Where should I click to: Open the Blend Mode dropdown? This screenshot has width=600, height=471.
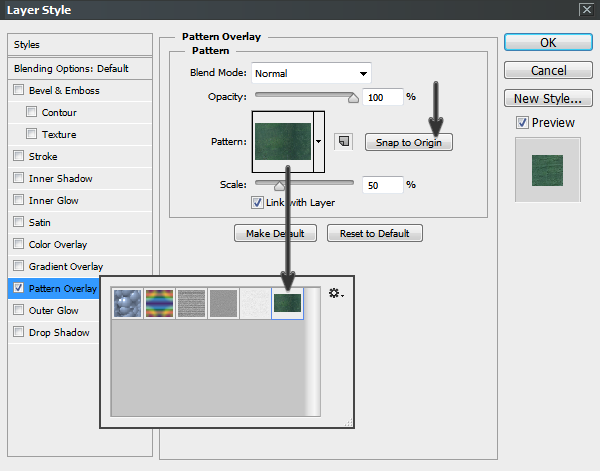tap(310, 73)
